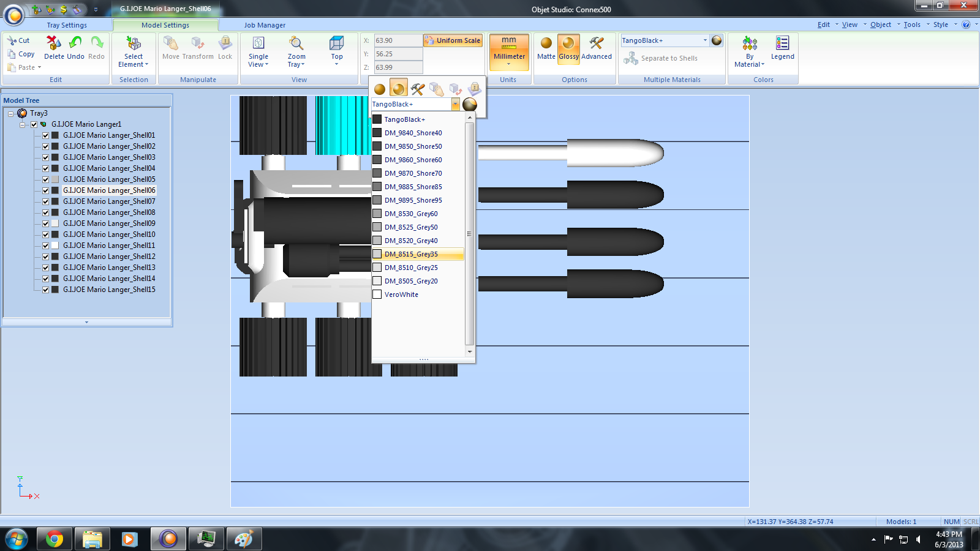Open the Edit menu
The width and height of the screenshot is (980, 551).
coord(824,24)
